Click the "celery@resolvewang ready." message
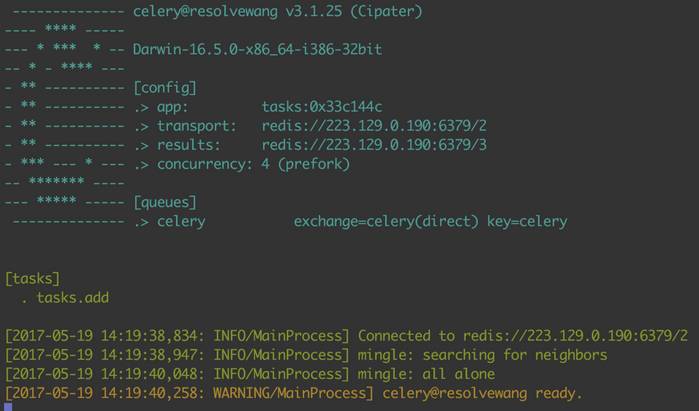The image size is (699, 411). 482,393
